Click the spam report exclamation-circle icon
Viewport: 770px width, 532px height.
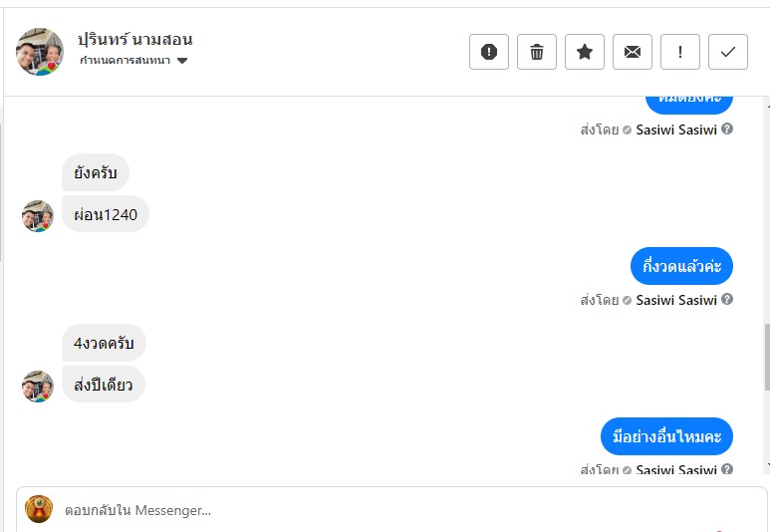click(489, 52)
